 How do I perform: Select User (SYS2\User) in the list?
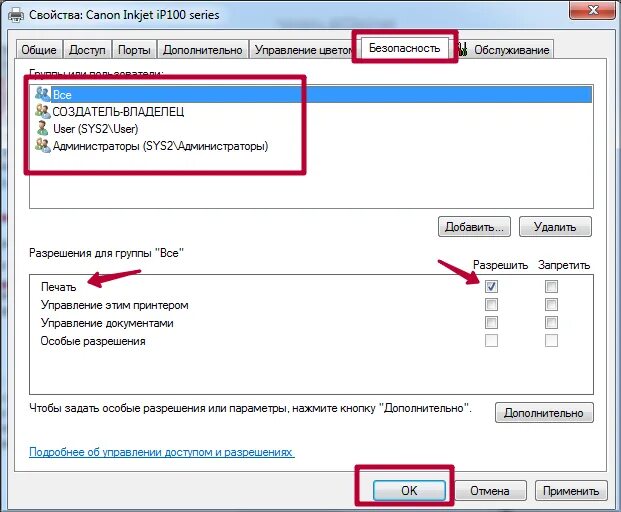[x=95, y=129]
